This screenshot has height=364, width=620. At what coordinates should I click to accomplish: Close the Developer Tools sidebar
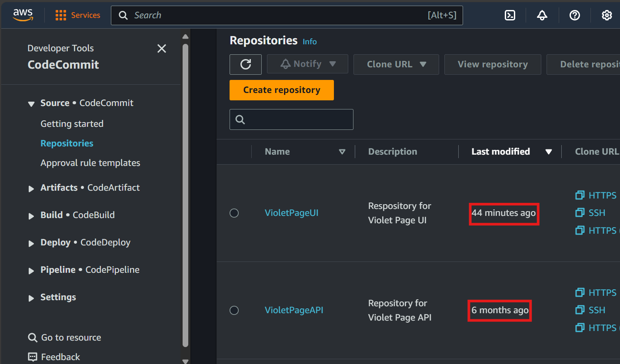(x=162, y=49)
